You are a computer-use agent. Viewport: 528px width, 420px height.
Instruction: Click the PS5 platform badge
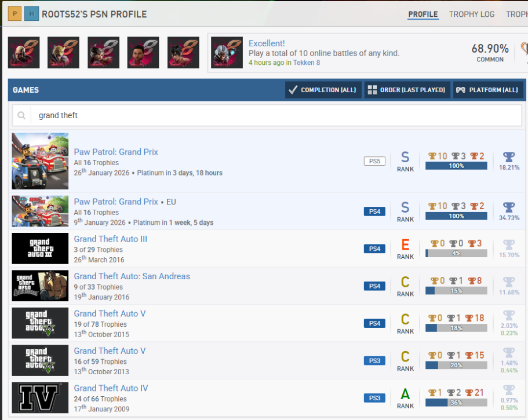[374, 161]
